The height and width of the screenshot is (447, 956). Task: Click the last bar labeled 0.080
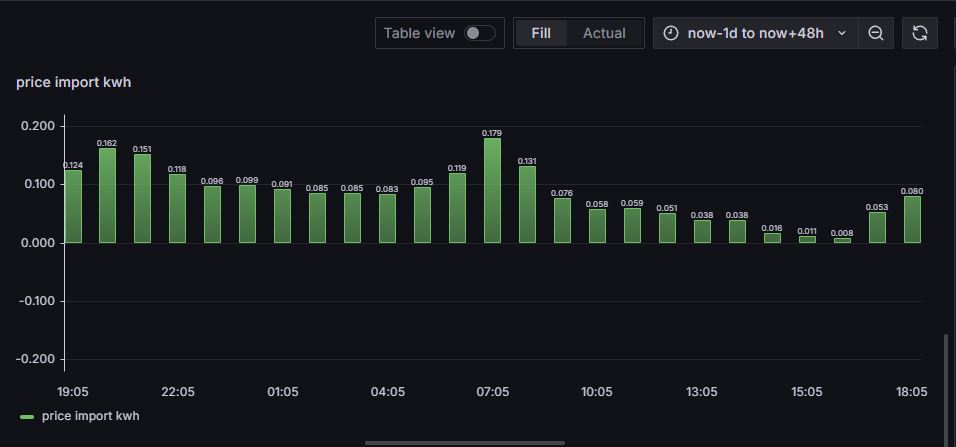click(912, 220)
